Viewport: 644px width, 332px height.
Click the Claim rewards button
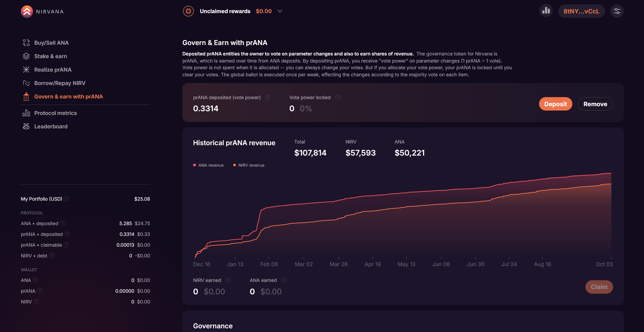pyautogui.click(x=599, y=287)
